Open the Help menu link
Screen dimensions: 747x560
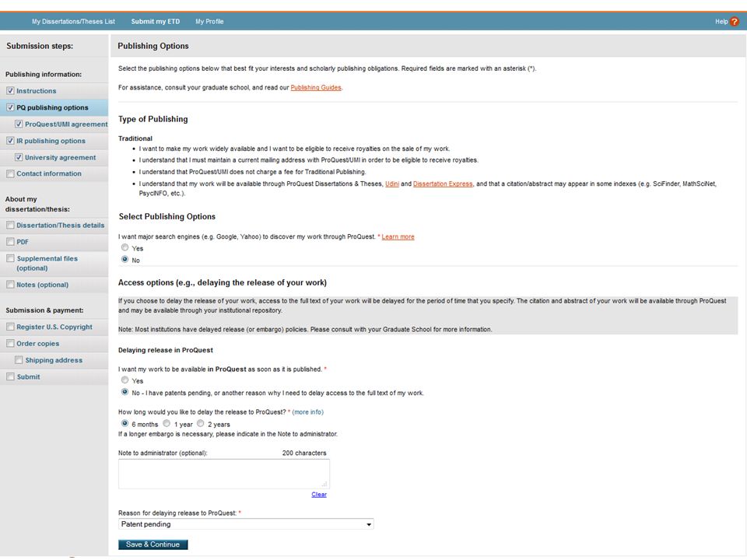coord(721,22)
